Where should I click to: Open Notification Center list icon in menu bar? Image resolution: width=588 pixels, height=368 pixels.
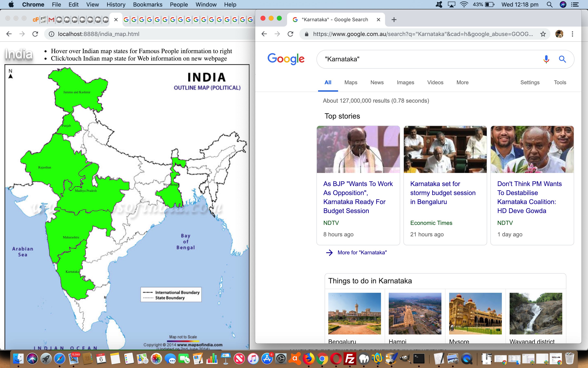coord(575,5)
